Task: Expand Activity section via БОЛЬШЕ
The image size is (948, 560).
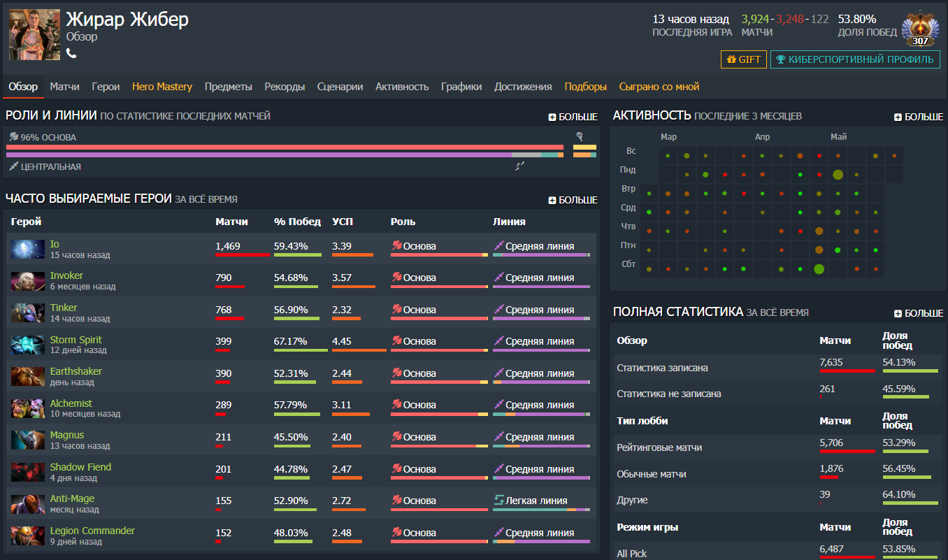Action: [919, 117]
